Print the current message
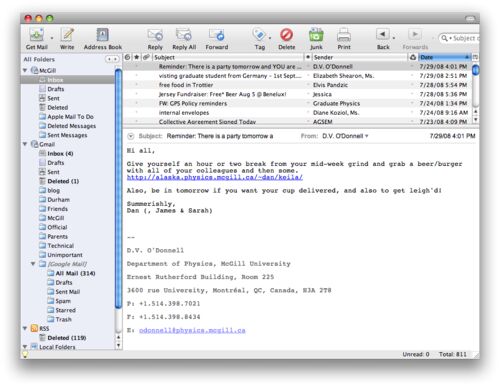 click(x=344, y=39)
